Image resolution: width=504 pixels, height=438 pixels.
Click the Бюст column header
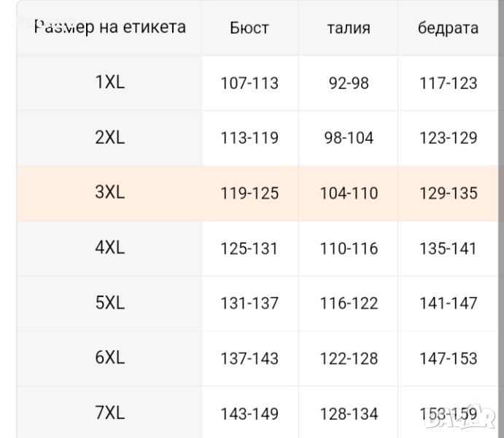(x=249, y=28)
